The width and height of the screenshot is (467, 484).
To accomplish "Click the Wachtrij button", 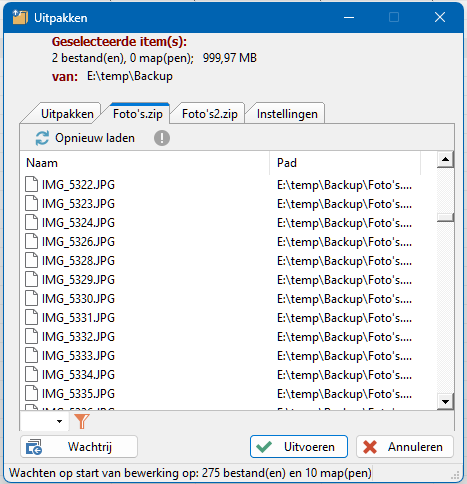I will pyautogui.click(x=79, y=447).
